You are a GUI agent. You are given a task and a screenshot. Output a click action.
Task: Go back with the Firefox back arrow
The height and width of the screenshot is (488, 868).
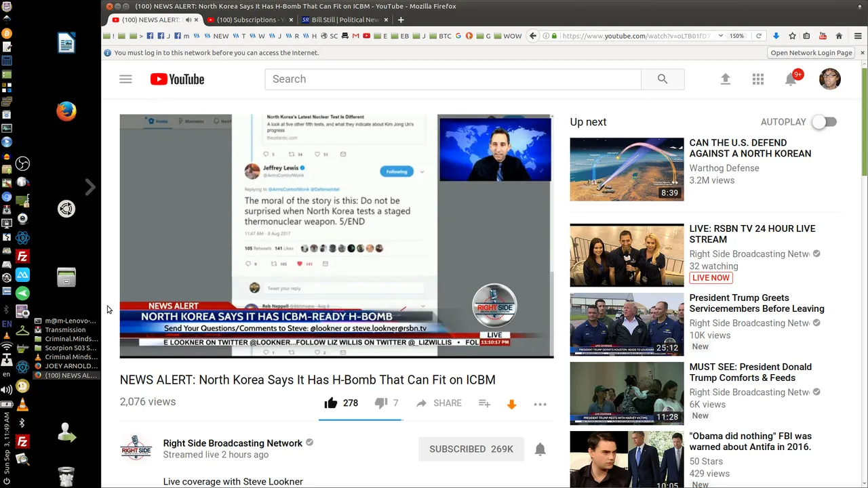tap(533, 36)
